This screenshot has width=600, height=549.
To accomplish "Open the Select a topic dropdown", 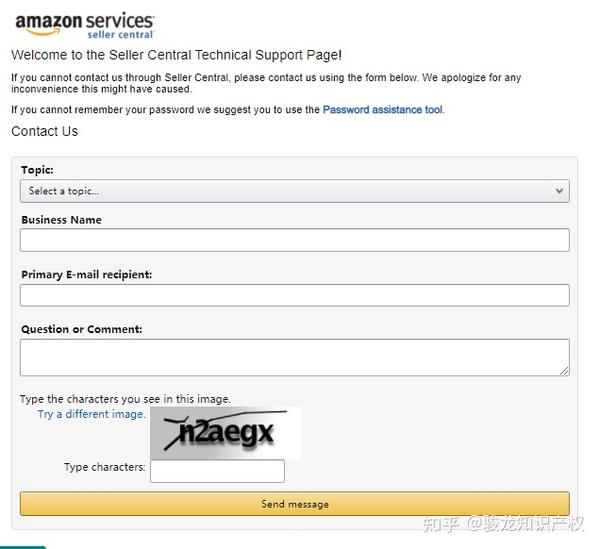I will pos(295,191).
